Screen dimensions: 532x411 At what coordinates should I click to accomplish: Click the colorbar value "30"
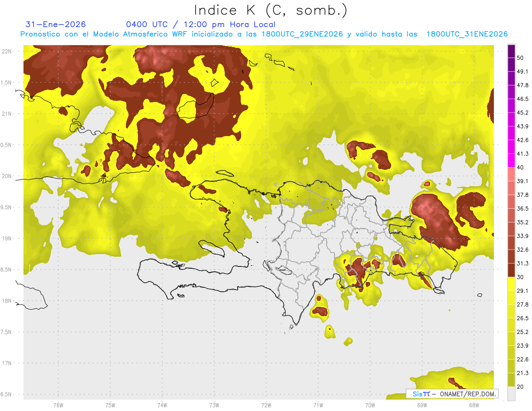520,277
